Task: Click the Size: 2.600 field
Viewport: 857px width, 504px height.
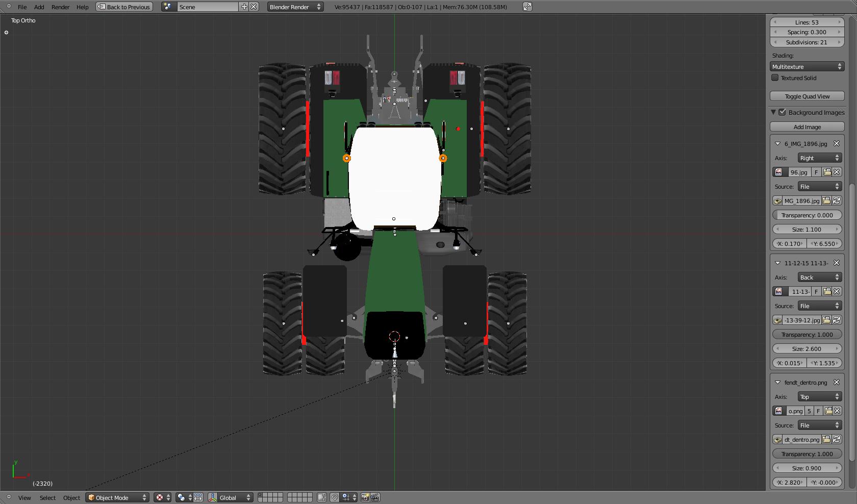Action: coord(807,349)
